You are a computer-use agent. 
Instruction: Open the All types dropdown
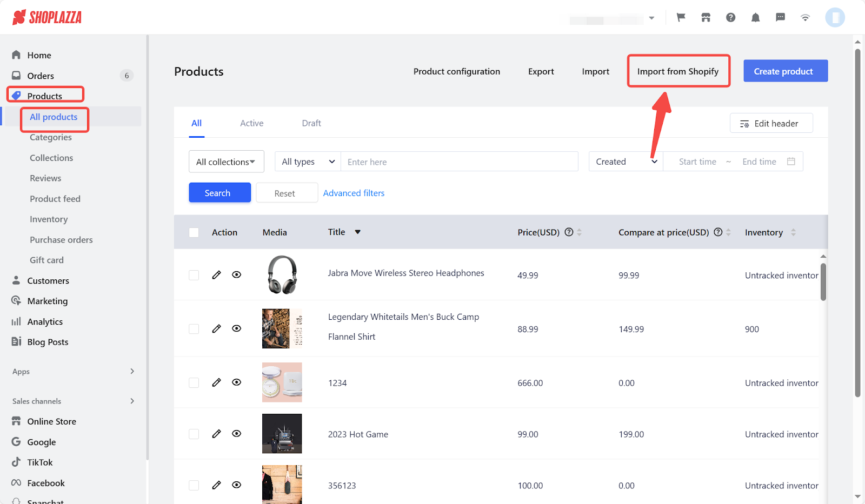click(x=308, y=162)
